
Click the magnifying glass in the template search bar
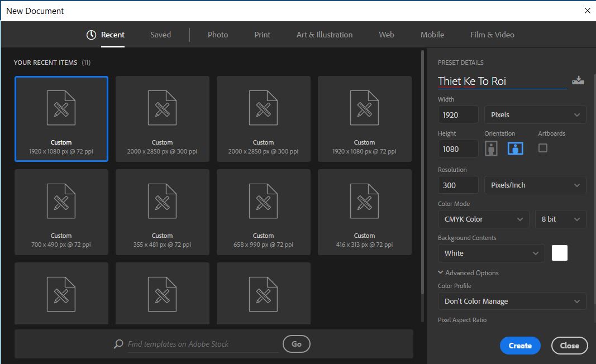(x=118, y=344)
